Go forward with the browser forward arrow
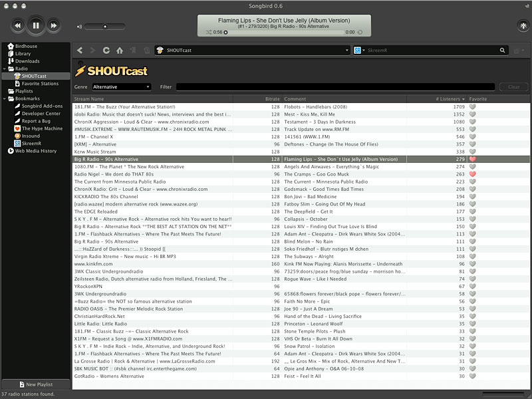The image size is (532, 399). (92, 51)
